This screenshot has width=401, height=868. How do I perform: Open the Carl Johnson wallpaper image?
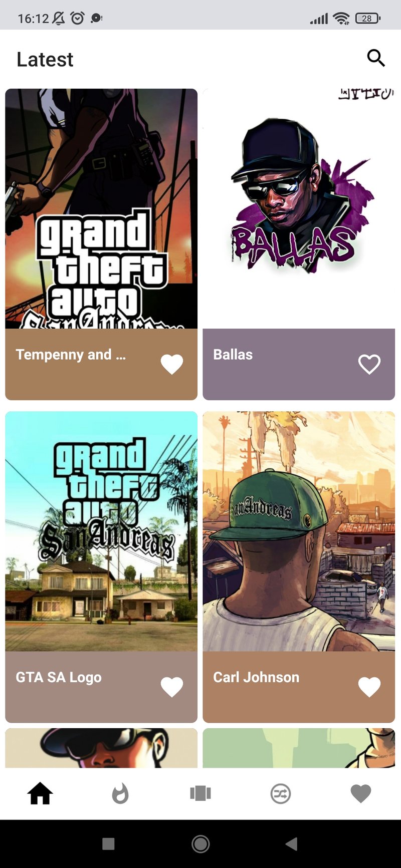299,531
